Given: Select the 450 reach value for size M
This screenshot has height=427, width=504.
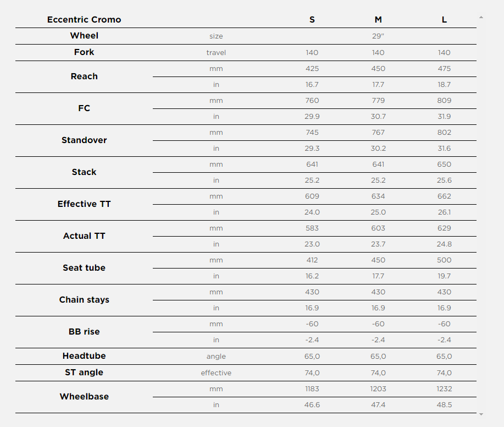Looking at the screenshot, I should (378, 69).
